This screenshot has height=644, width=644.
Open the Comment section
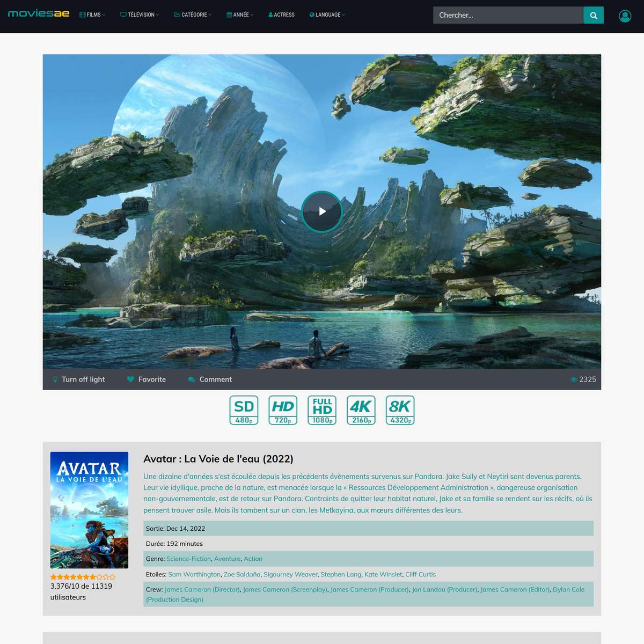coord(210,379)
